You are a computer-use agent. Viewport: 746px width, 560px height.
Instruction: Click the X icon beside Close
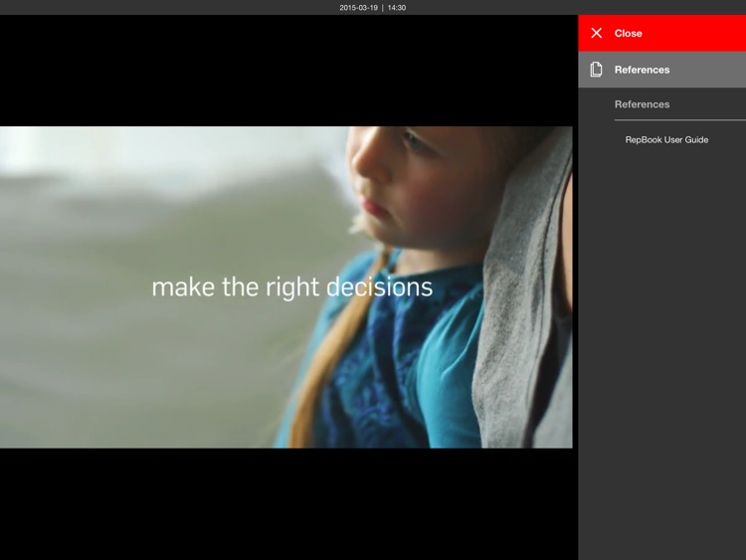(596, 33)
